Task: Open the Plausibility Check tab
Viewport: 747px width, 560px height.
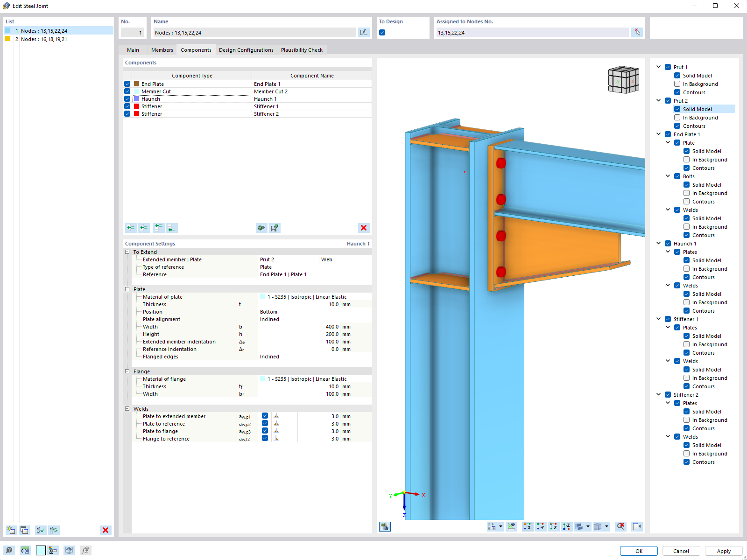Action: (302, 50)
